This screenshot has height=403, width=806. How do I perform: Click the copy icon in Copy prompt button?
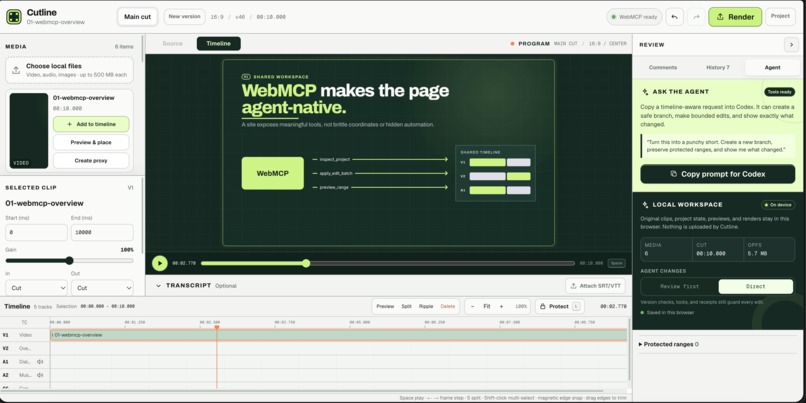coord(673,174)
